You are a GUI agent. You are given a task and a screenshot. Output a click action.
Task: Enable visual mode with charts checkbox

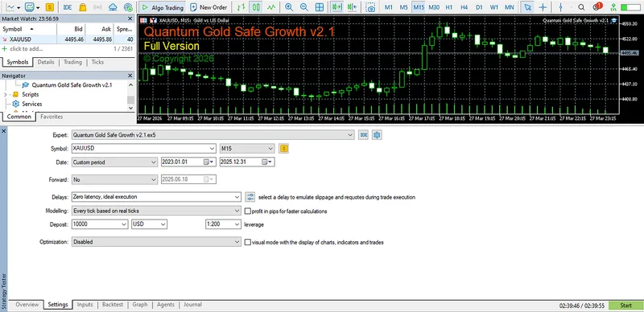[x=248, y=242]
